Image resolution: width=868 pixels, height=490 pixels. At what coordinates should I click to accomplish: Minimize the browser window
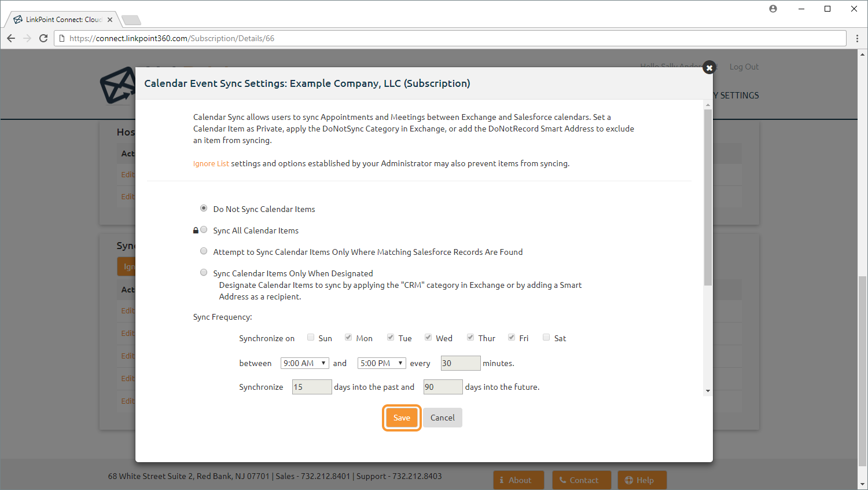(801, 9)
